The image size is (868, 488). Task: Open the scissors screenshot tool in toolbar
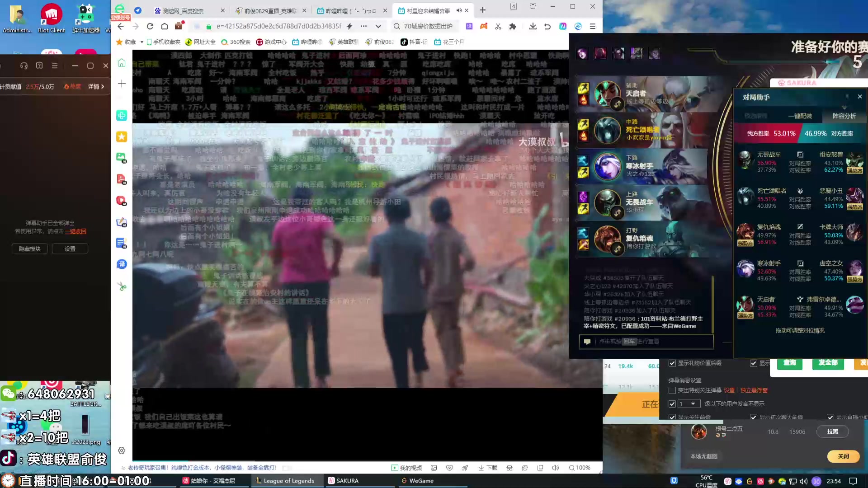pos(498,26)
